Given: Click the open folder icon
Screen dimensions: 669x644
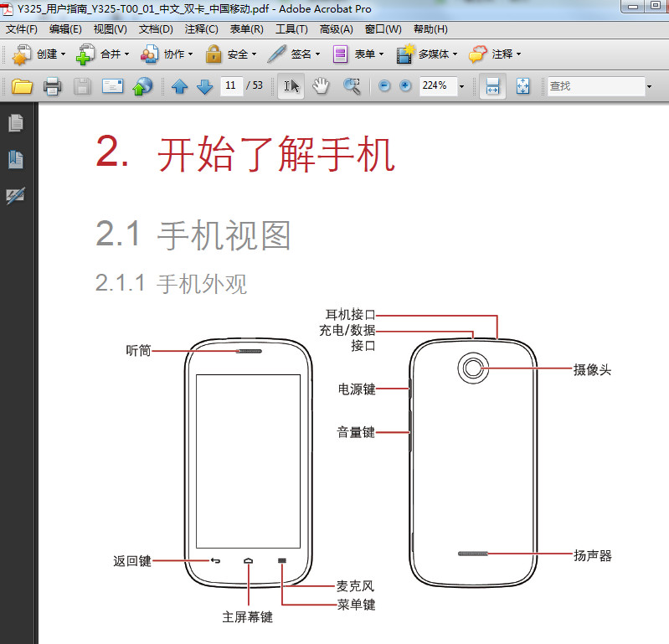Looking at the screenshot, I should click(22, 86).
